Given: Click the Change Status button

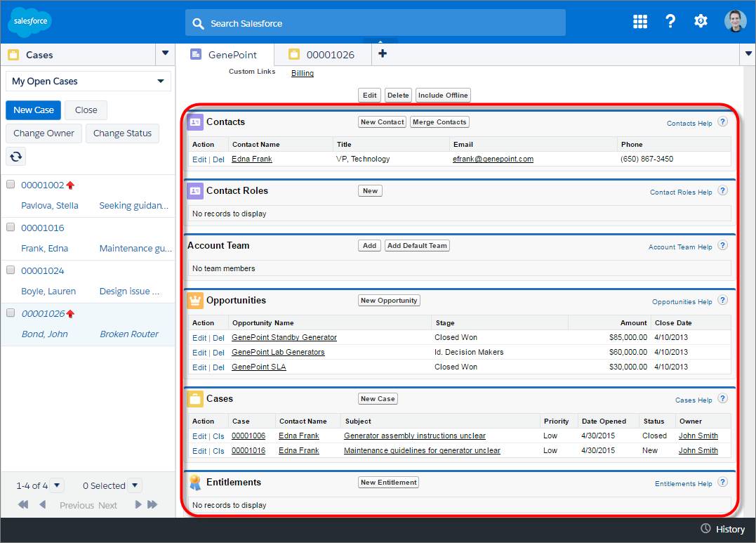Looking at the screenshot, I should 122,133.
